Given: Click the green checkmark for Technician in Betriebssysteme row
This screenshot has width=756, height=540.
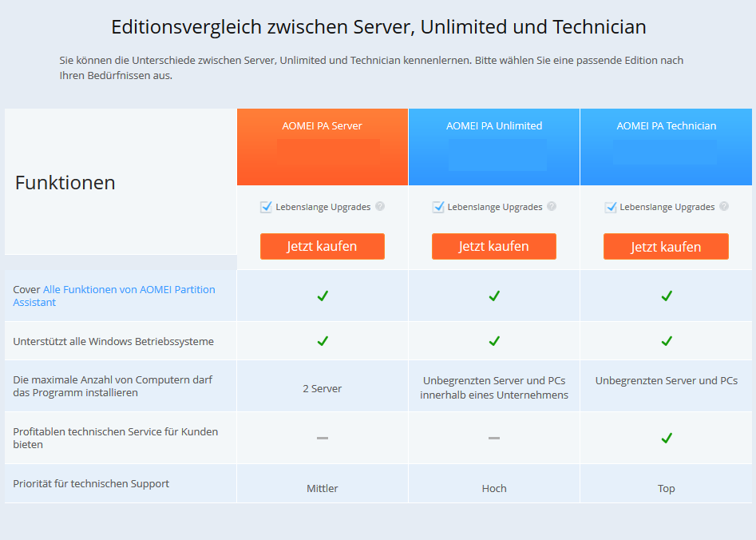Looking at the screenshot, I should [x=666, y=341].
